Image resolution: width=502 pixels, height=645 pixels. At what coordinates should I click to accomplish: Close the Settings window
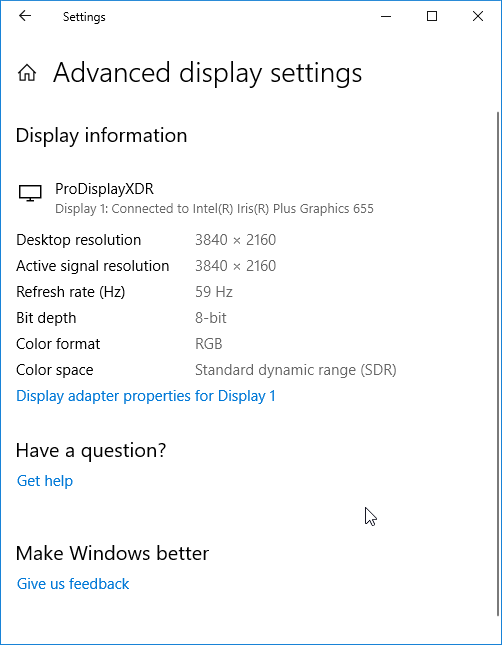tap(478, 16)
